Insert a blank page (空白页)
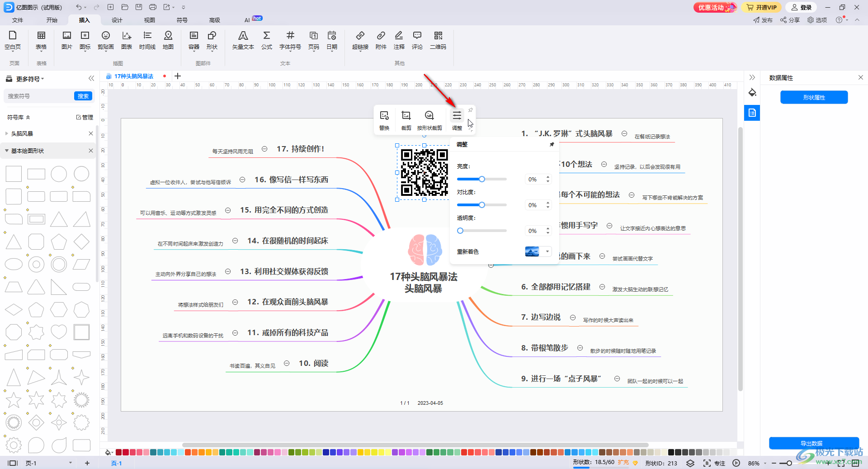The width and height of the screenshot is (868, 469). pyautogui.click(x=13, y=41)
